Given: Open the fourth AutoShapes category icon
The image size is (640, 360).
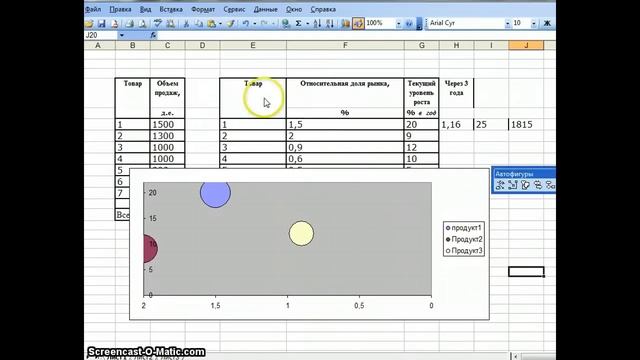Looking at the screenshot, I should (538, 185).
